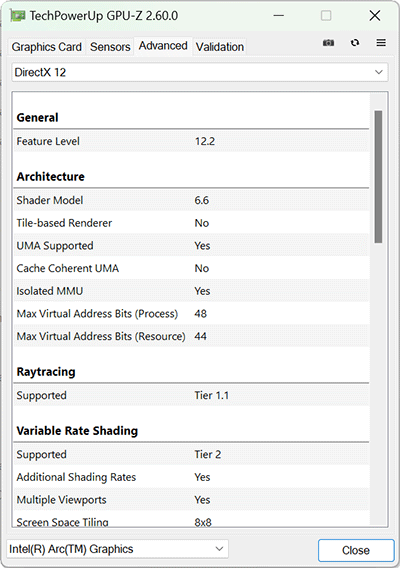
Task: Click the GPU-Z application icon in title bar
Action: pos(17,16)
